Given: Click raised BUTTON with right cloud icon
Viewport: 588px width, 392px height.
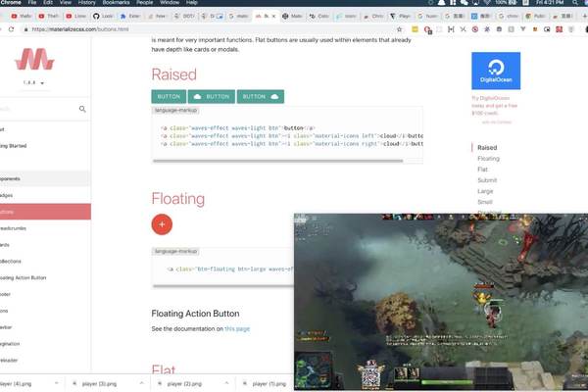Looking at the screenshot, I should tap(261, 97).
